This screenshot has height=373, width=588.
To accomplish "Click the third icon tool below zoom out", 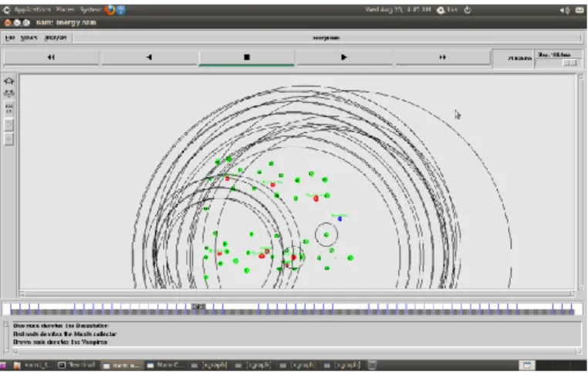I will pyautogui.click(x=9, y=109).
